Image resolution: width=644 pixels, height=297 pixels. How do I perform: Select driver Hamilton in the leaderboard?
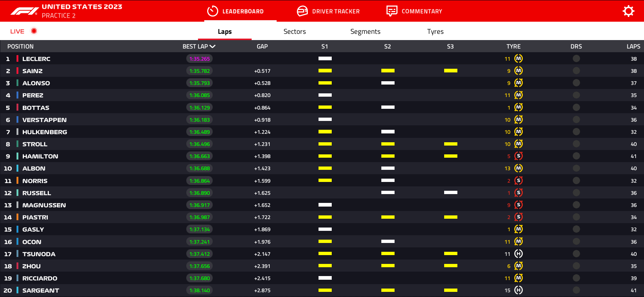pyautogui.click(x=40, y=156)
